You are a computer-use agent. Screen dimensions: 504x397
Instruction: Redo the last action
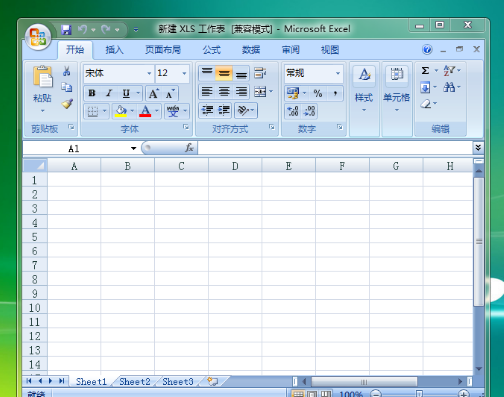click(106, 30)
